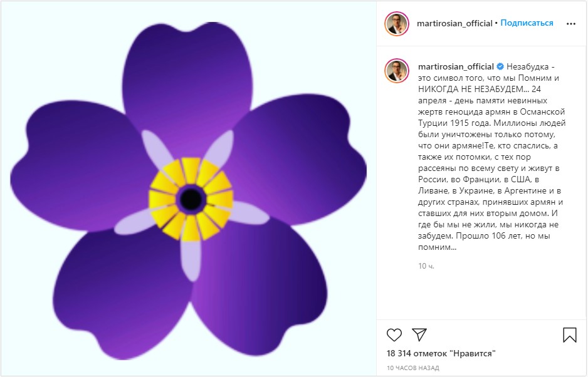The width and height of the screenshot is (588, 377).
Task: Click the yellow center of the flower
Action: click(191, 199)
